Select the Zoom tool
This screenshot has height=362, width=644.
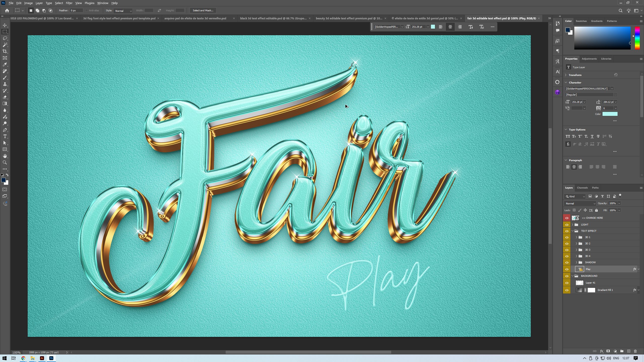click(x=5, y=163)
